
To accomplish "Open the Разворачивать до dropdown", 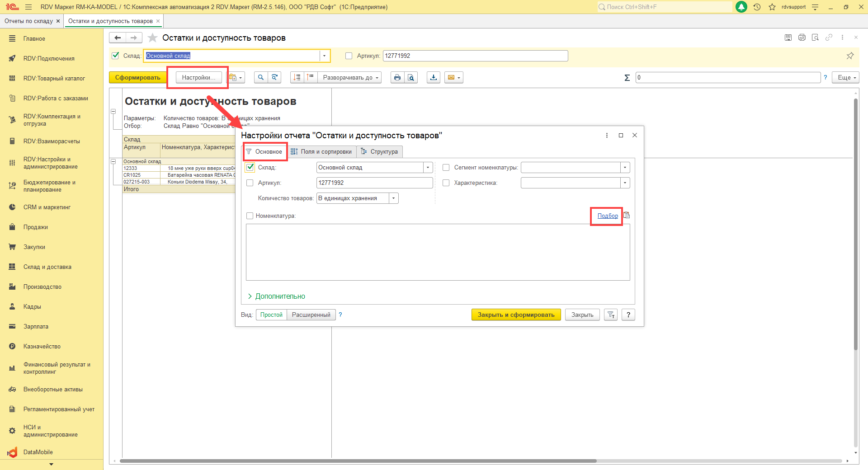I will (x=350, y=78).
